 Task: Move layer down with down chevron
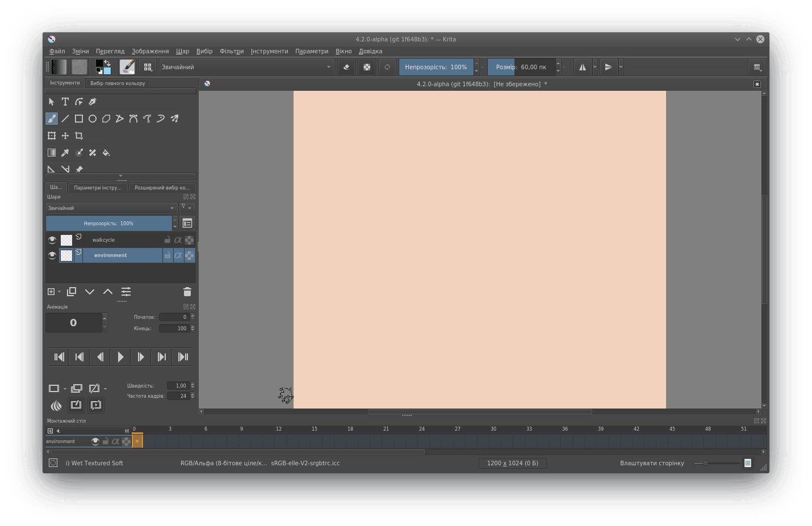coord(90,292)
